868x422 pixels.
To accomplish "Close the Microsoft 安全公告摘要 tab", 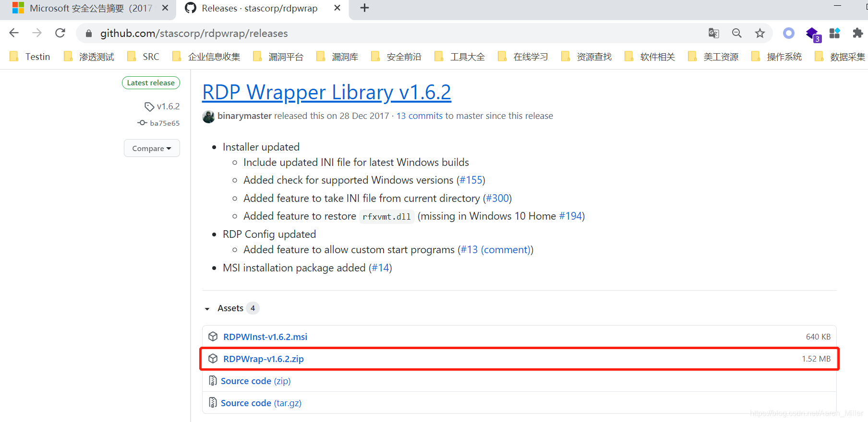I will [x=165, y=8].
